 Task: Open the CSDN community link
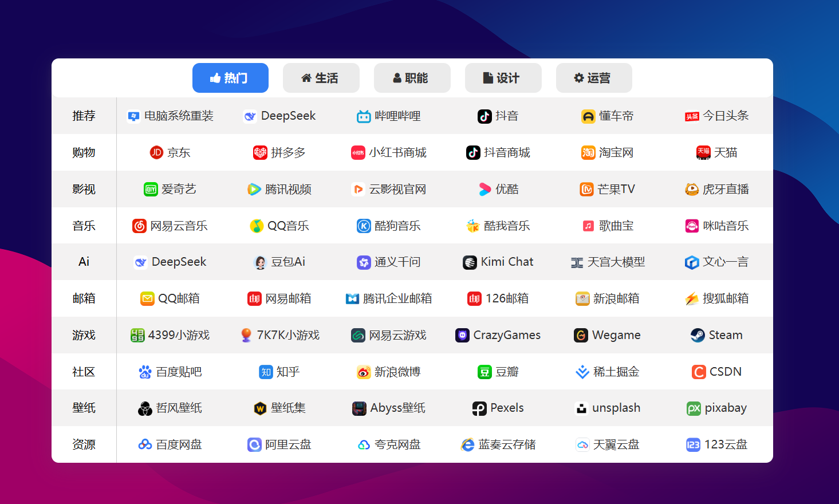pos(717,372)
